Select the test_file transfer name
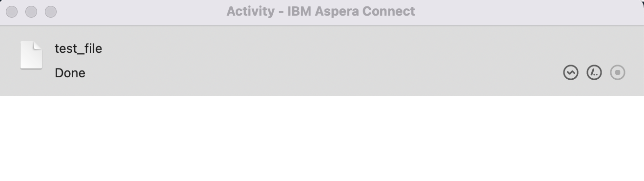The height and width of the screenshot is (181, 644). pos(79,48)
